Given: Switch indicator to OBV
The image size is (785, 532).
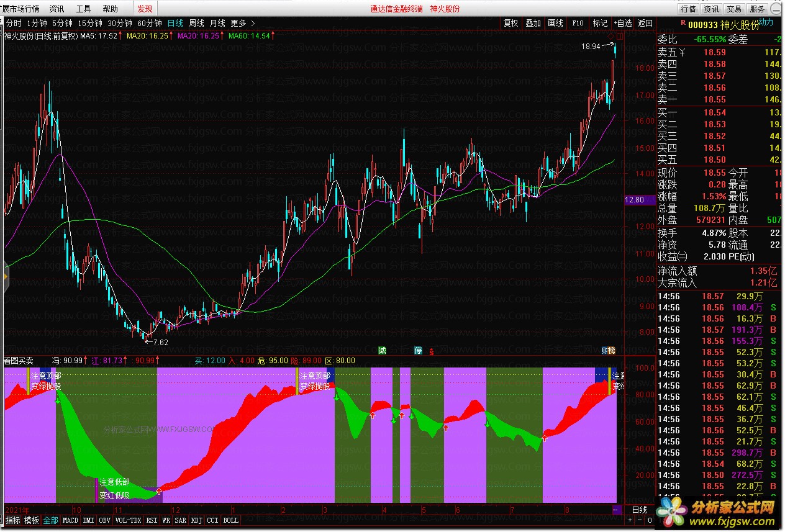Looking at the screenshot, I should tap(105, 520).
